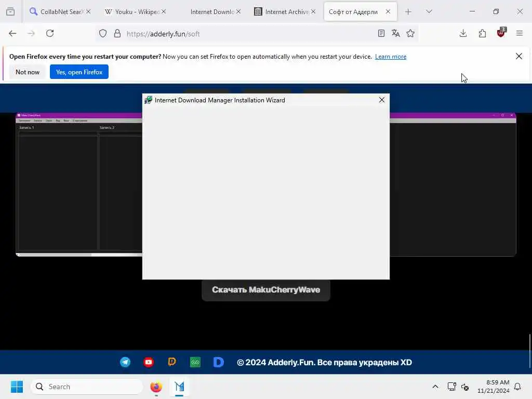Screen dimensions: 532x399
Task: Open IDM installer taskbar icon
Action: (x=179, y=387)
